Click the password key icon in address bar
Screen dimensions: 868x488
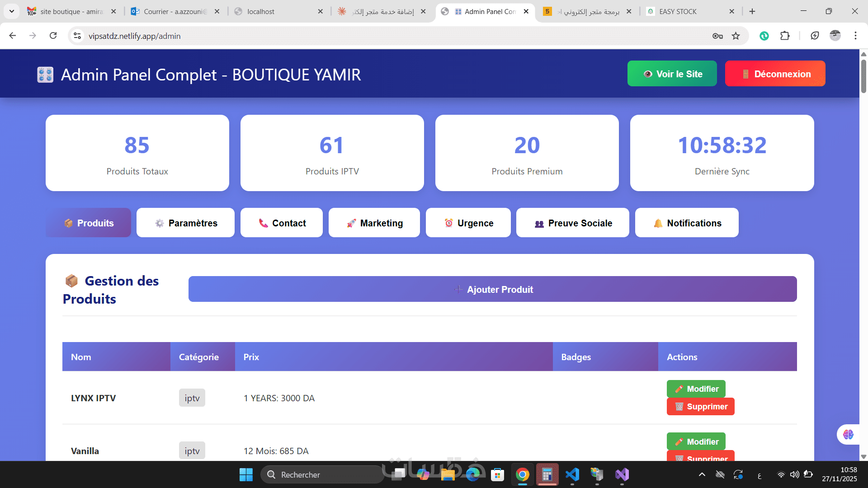(717, 36)
